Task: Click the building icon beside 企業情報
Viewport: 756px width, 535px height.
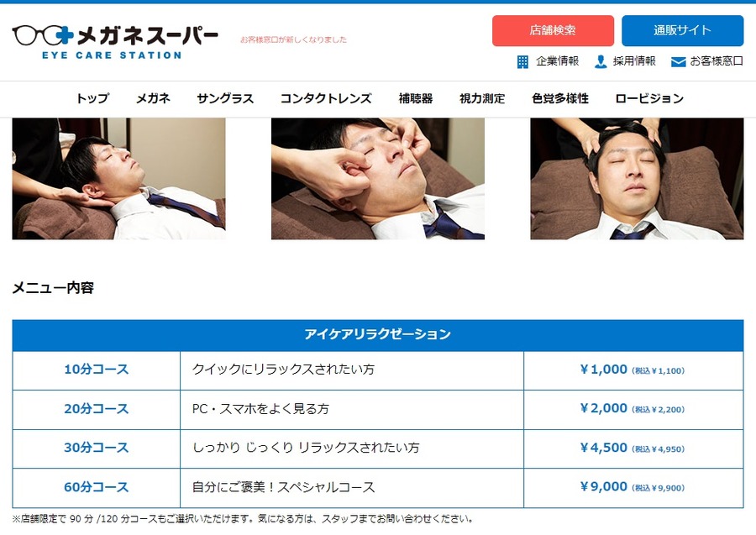Action: click(522, 61)
